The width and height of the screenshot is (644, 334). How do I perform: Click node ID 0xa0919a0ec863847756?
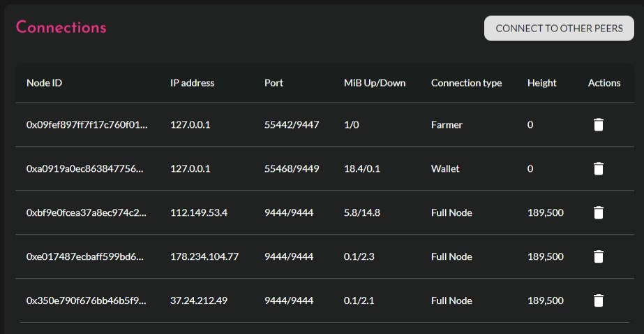tap(85, 168)
